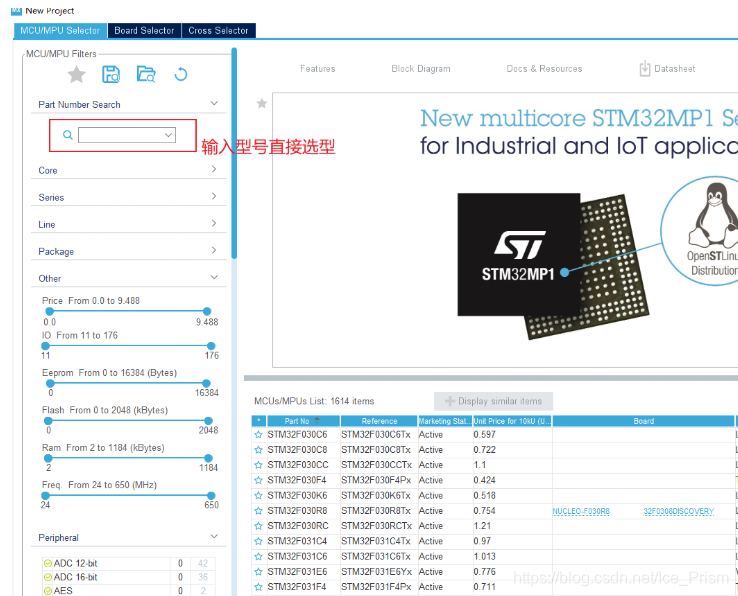Image resolution: width=738 pixels, height=596 pixels.
Task: Click the ADC 12-bit count value field
Action: pos(180,564)
